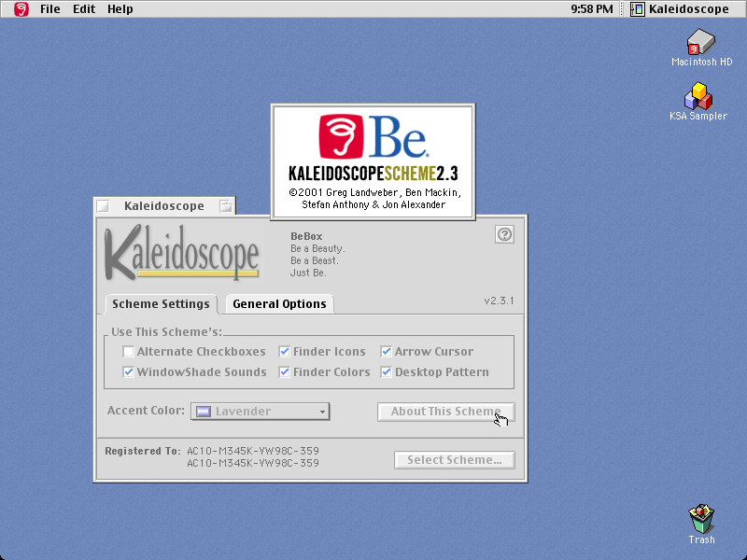Dismiss the Be Kaleidoscope Scheme splash image
Image resolution: width=747 pixels, height=560 pixels.
[373, 161]
